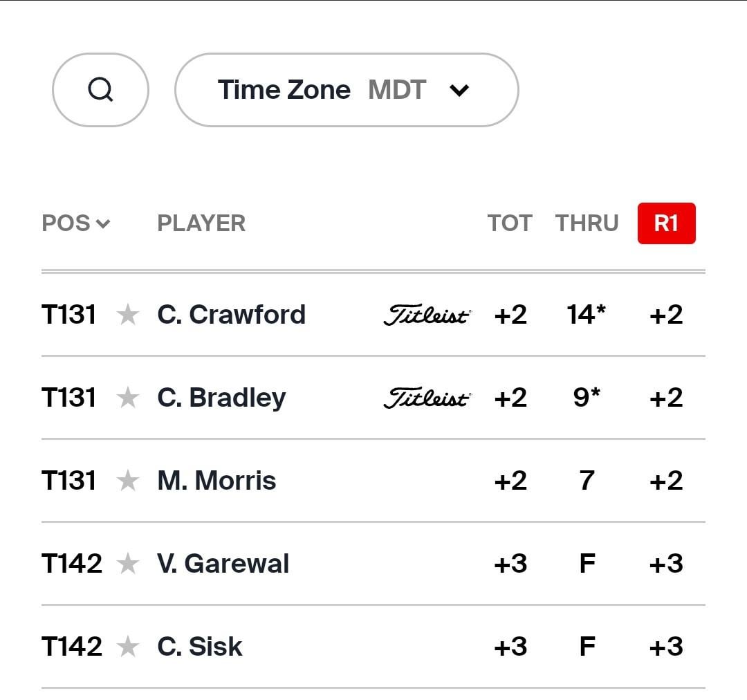747x700 pixels.
Task: Expand the Time Zone MDT dropdown
Action: point(347,90)
